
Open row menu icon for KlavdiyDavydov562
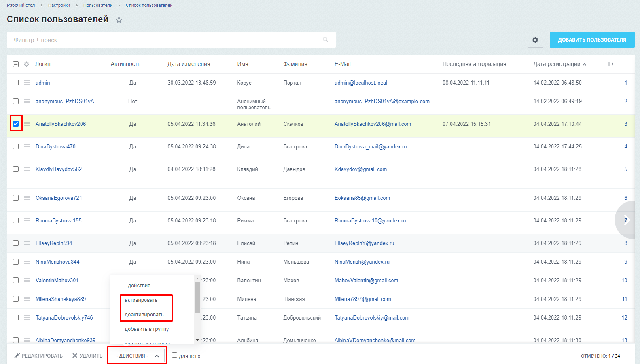27,169
